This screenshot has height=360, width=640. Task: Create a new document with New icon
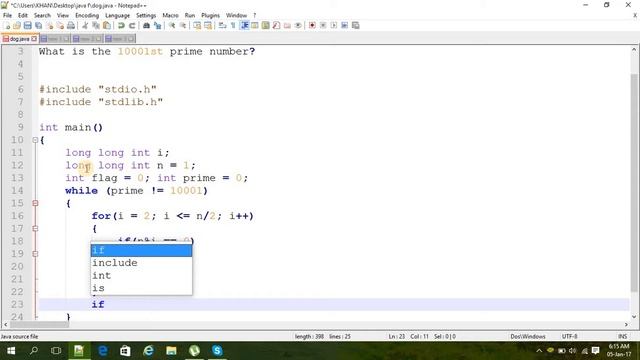click(7, 26)
